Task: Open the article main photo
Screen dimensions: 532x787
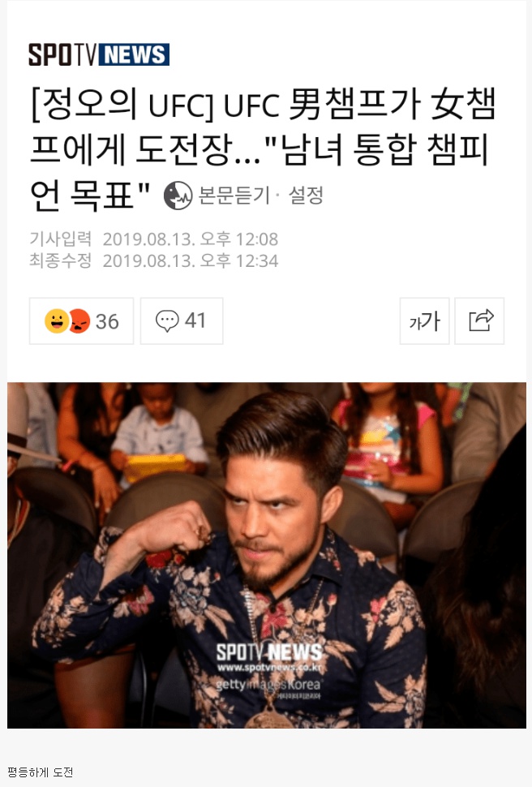Action: coord(267,555)
